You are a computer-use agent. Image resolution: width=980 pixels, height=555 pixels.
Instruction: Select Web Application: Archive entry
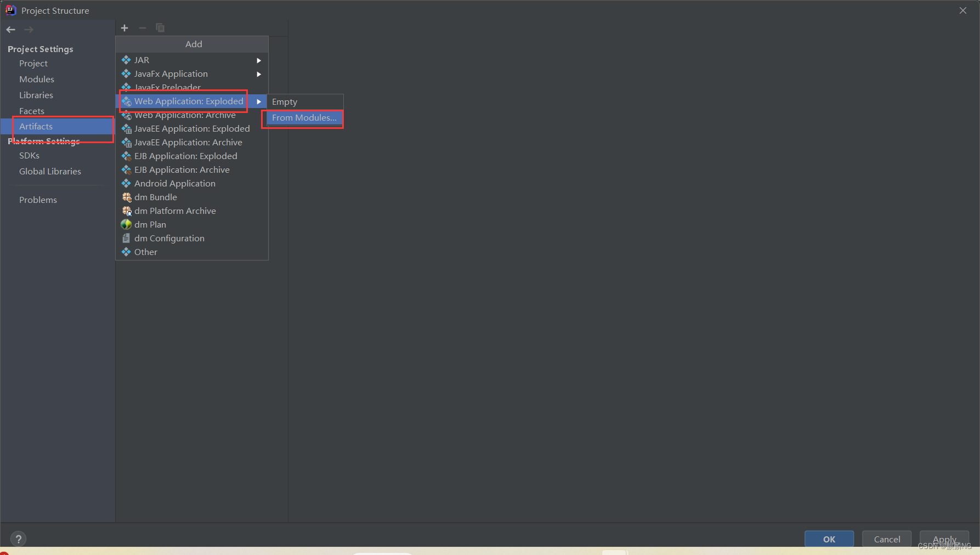click(x=192, y=115)
